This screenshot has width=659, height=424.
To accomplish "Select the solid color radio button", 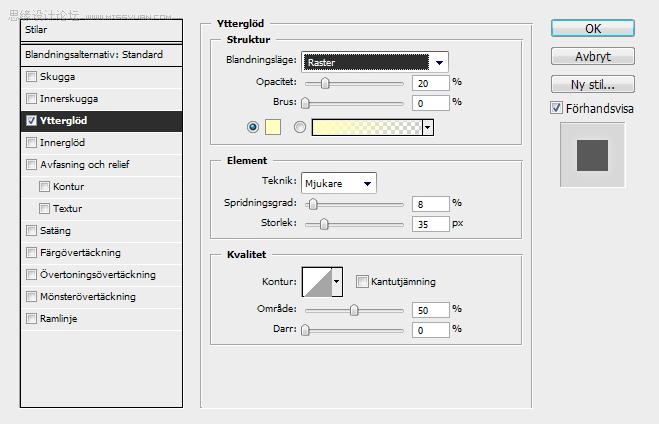I will pyautogui.click(x=252, y=127).
